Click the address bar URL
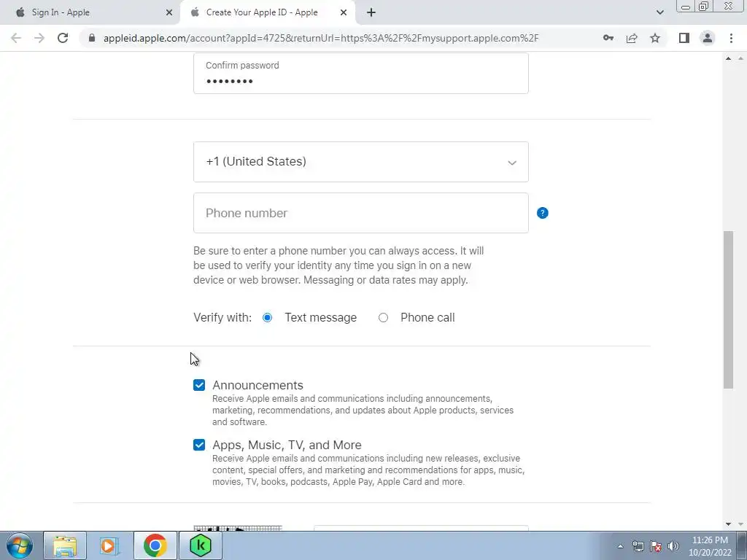This screenshot has width=747, height=560. point(321,38)
